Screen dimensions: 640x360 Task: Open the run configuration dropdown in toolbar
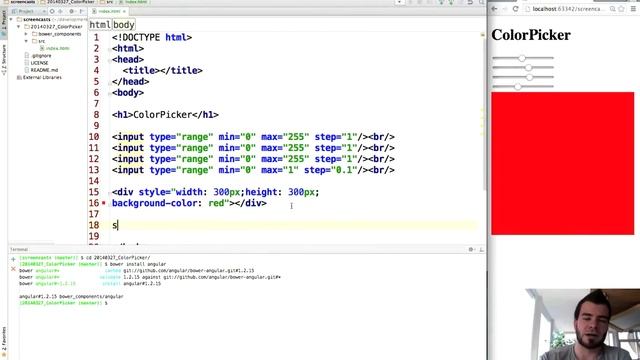tap(399, 2)
